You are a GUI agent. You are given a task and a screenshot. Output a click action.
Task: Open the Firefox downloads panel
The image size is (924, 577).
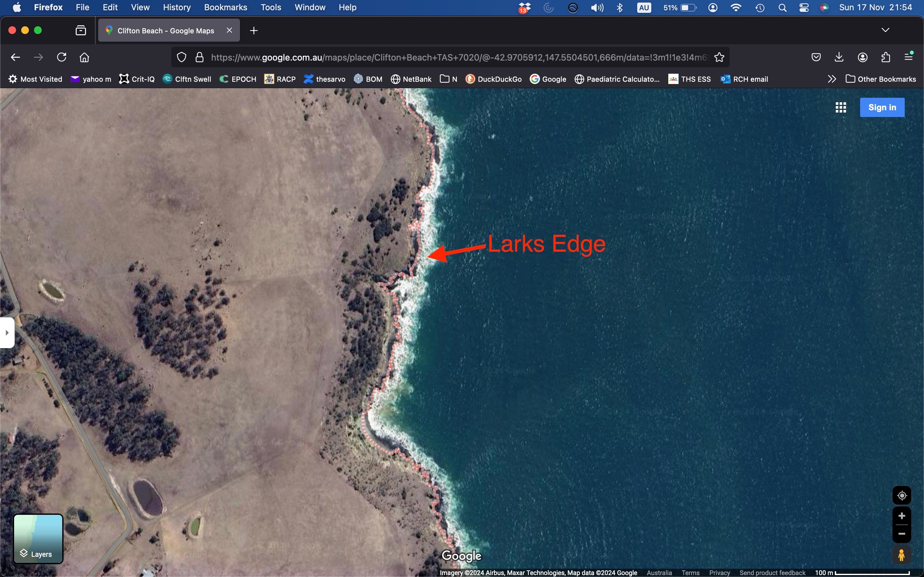point(839,58)
